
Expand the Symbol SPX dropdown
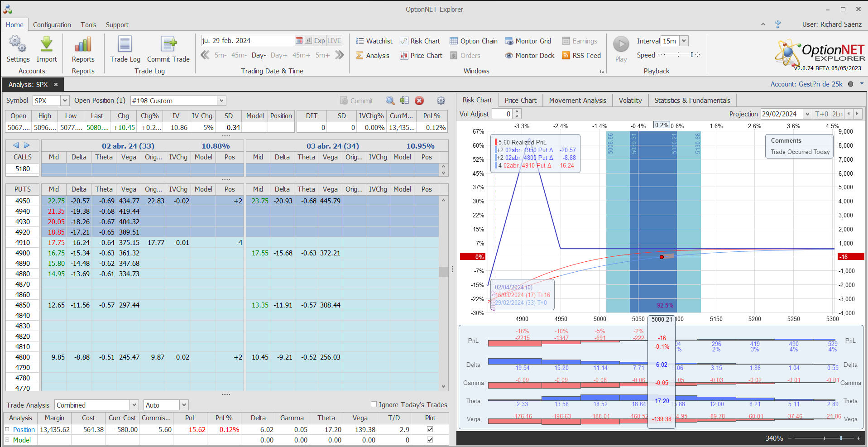(65, 101)
